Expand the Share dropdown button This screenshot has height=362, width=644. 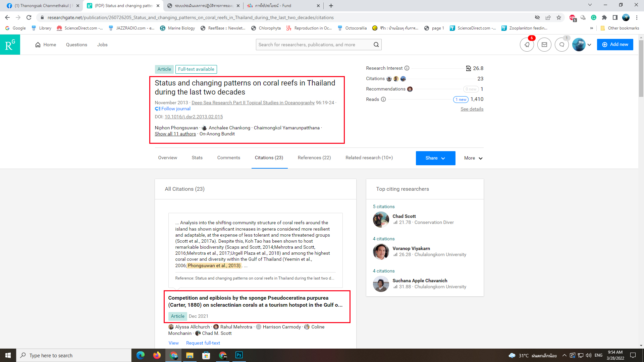(x=435, y=158)
